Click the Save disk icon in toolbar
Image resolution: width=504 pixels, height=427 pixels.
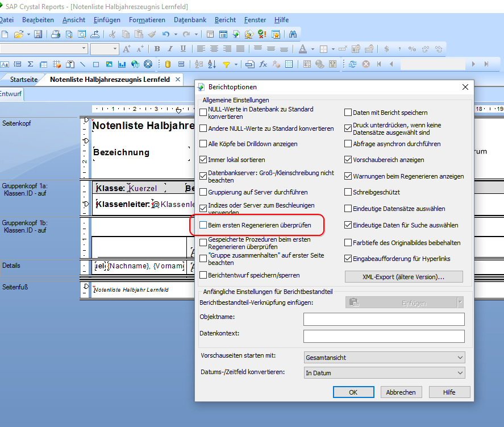(38, 34)
